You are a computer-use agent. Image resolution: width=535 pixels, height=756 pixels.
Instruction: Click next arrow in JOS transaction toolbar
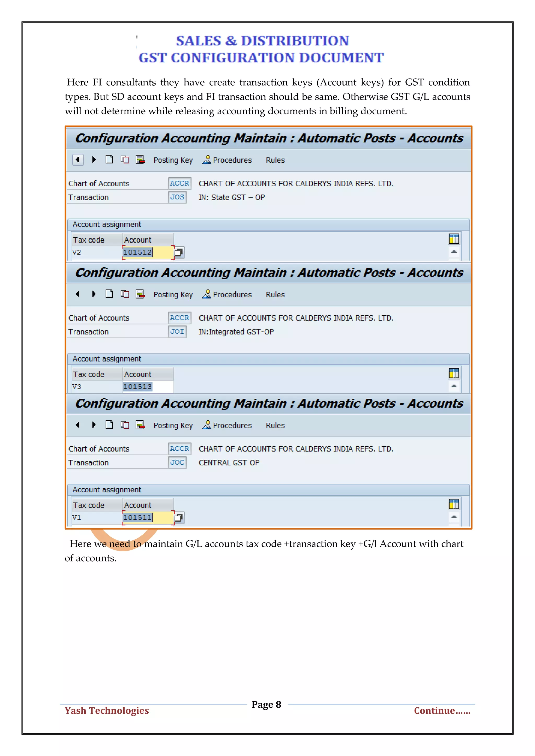(x=94, y=160)
